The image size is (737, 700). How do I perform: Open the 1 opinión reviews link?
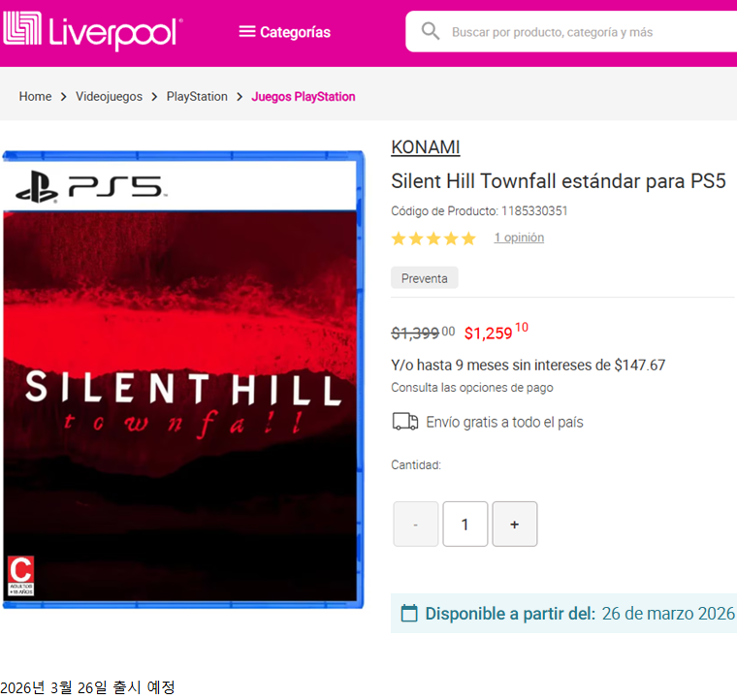click(x=519, y=238)
